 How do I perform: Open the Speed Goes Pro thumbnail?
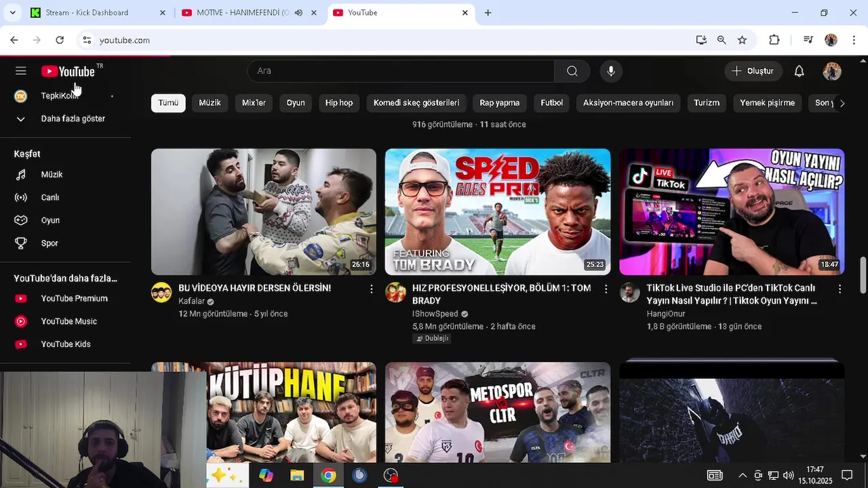point(498,212)
